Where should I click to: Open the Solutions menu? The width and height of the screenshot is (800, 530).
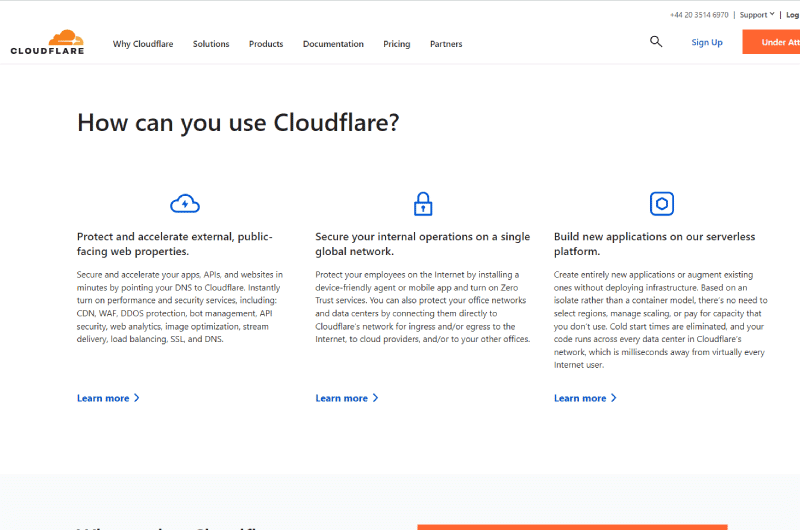211,44
